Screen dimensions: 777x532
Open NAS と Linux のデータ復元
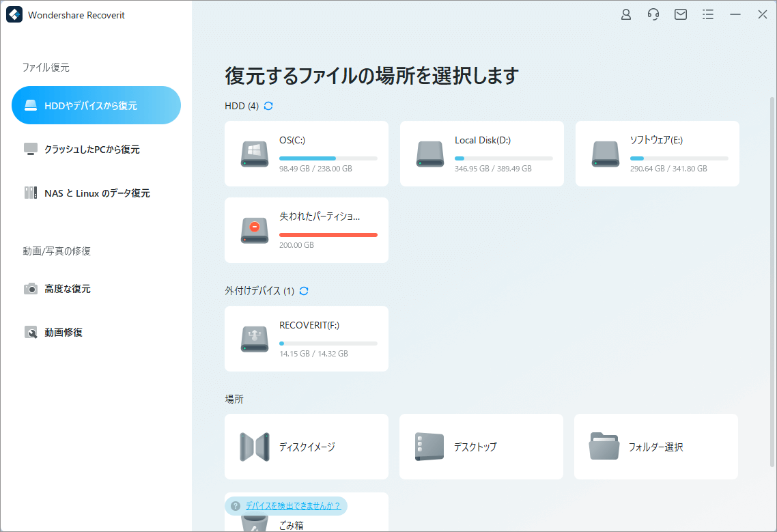(96, 193)
